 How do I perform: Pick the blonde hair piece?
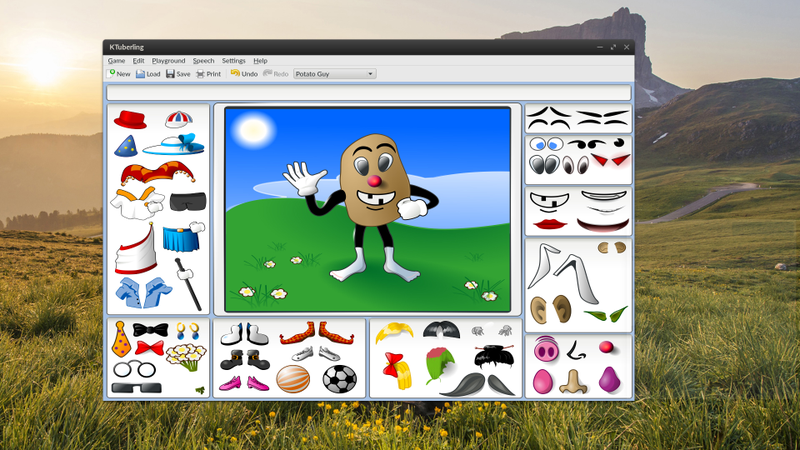point(394,333)
